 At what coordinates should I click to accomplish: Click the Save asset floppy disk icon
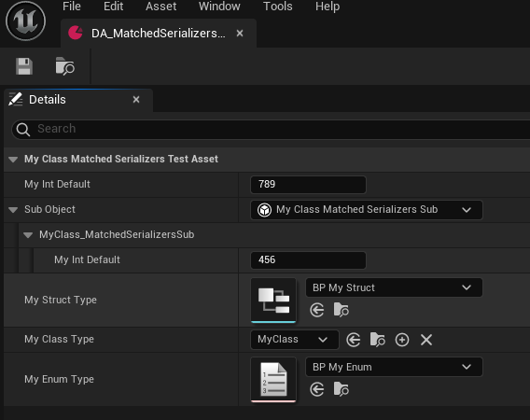(24, 66)
